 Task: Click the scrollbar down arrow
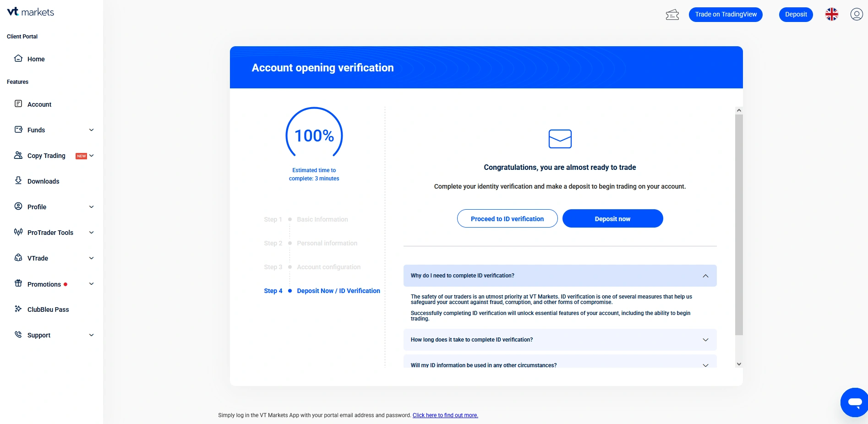click(x=738, y=364)
